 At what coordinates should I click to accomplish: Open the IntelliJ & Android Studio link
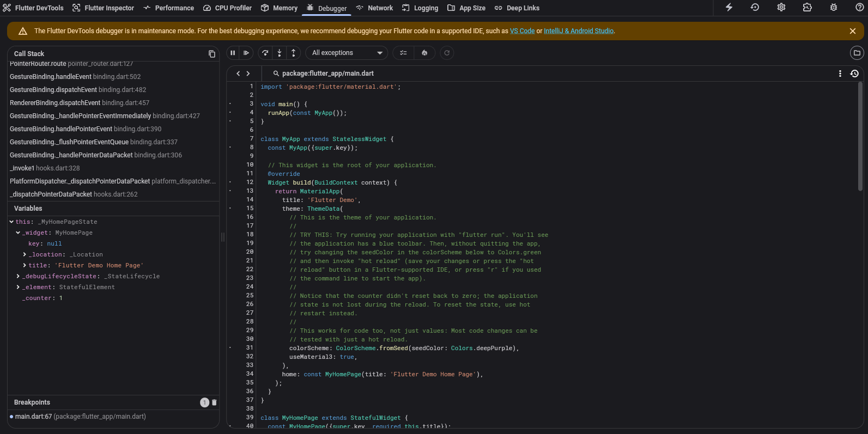[579, 31]
